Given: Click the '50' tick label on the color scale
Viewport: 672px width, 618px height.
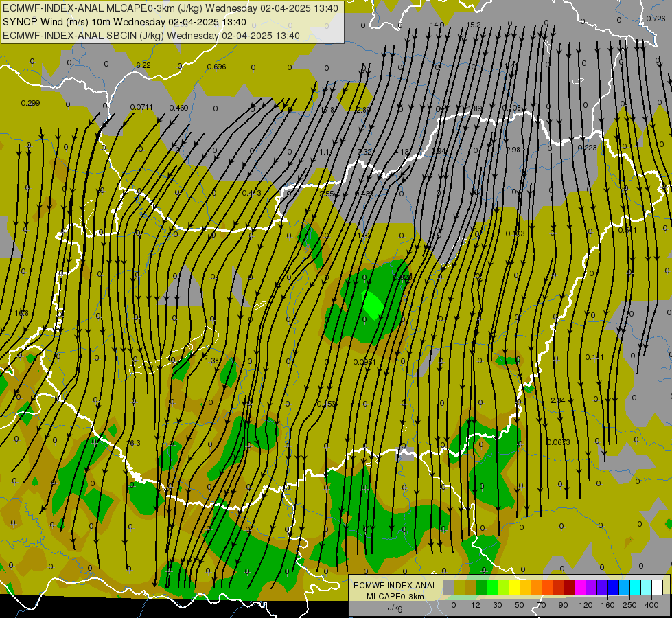Looking at the screenshot, I should click(x=520, y=605).
